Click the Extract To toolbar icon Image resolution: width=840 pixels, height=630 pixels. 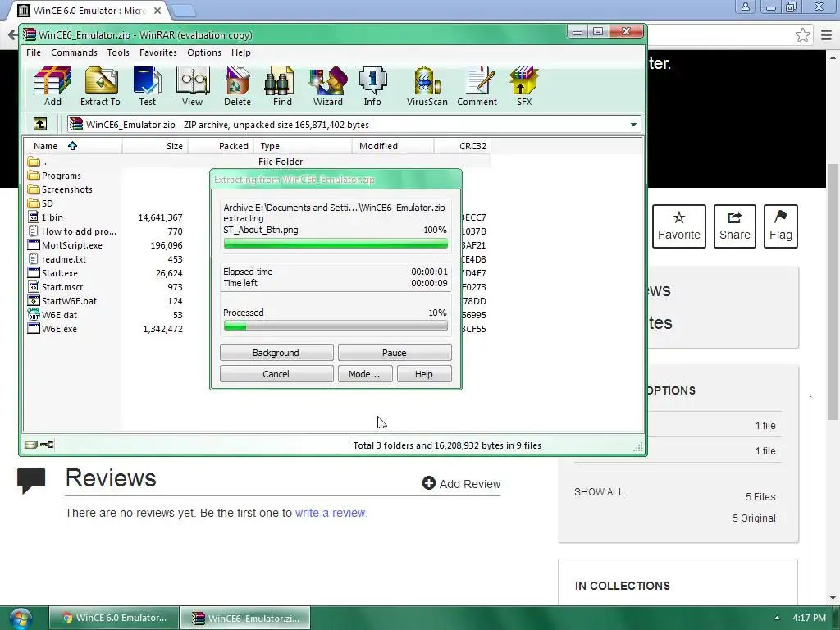click(100, 85)
